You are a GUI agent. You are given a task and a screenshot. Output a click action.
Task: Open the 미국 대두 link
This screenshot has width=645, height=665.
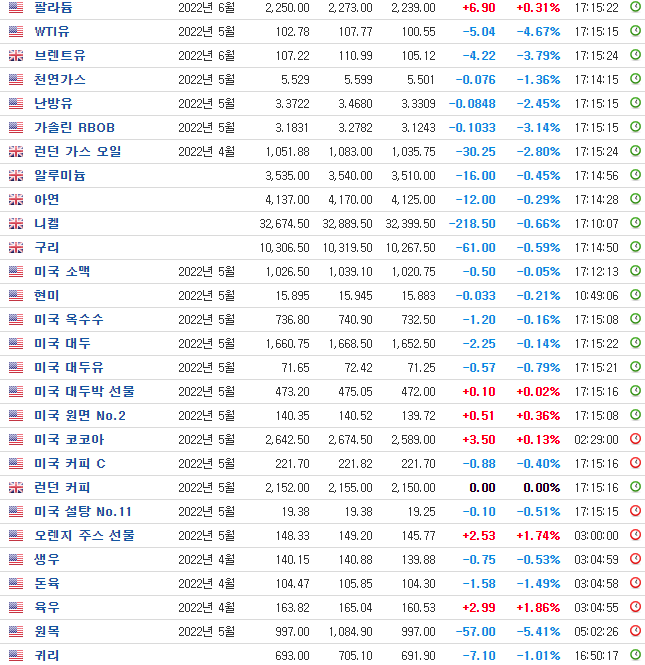tap(62, 343)
